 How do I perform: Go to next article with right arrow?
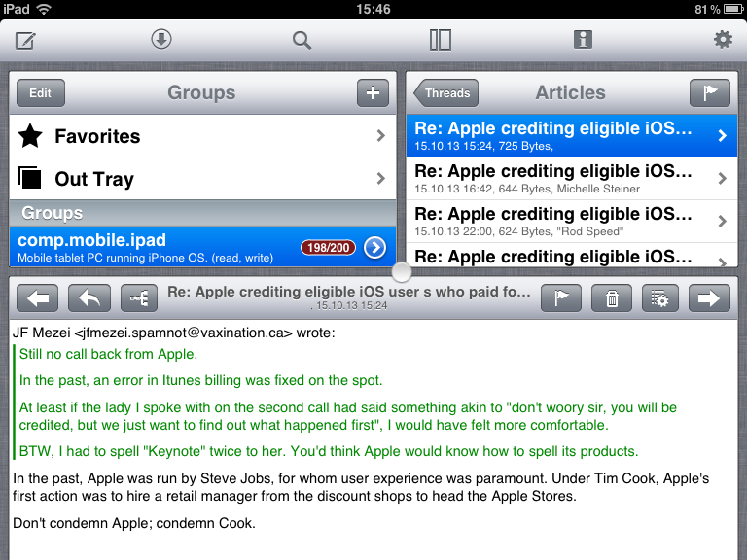tap(709, 298)
